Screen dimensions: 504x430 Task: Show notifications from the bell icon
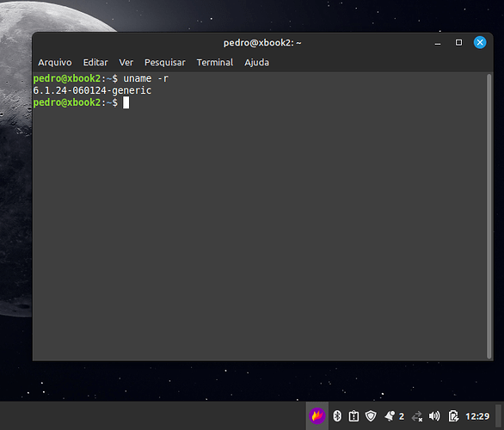[x=390, y=416]
